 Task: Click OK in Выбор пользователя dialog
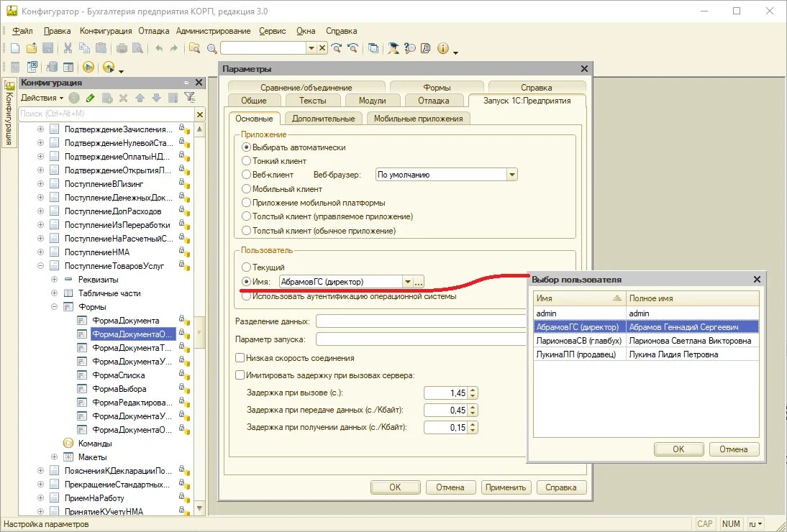point(678,449)
